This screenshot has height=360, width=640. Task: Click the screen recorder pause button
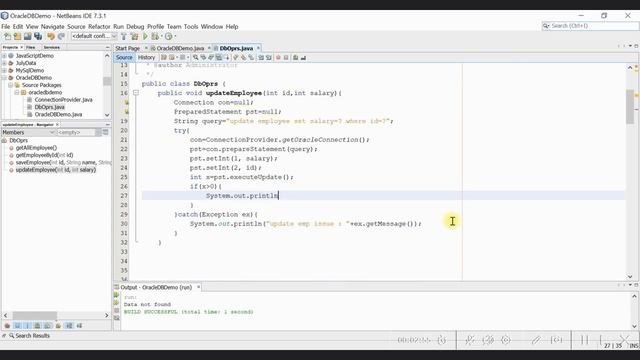click(584, 340)
